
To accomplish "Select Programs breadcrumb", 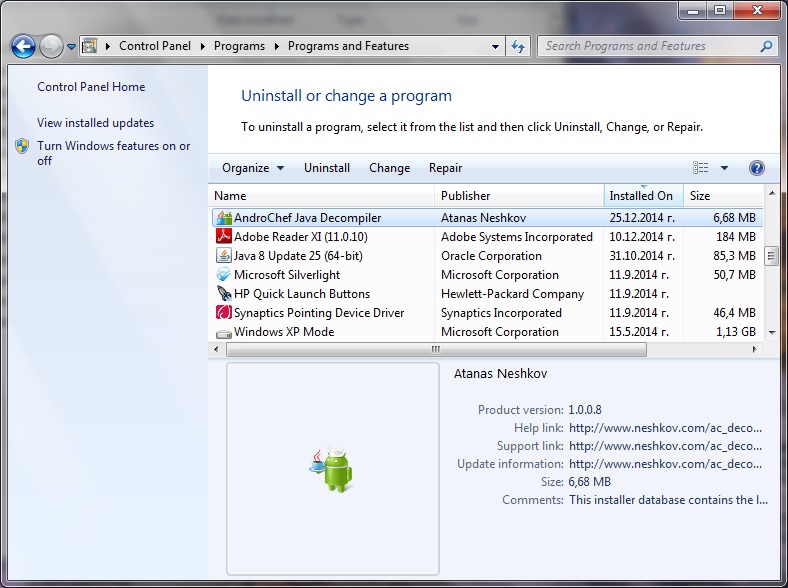I will coord(239,46).
